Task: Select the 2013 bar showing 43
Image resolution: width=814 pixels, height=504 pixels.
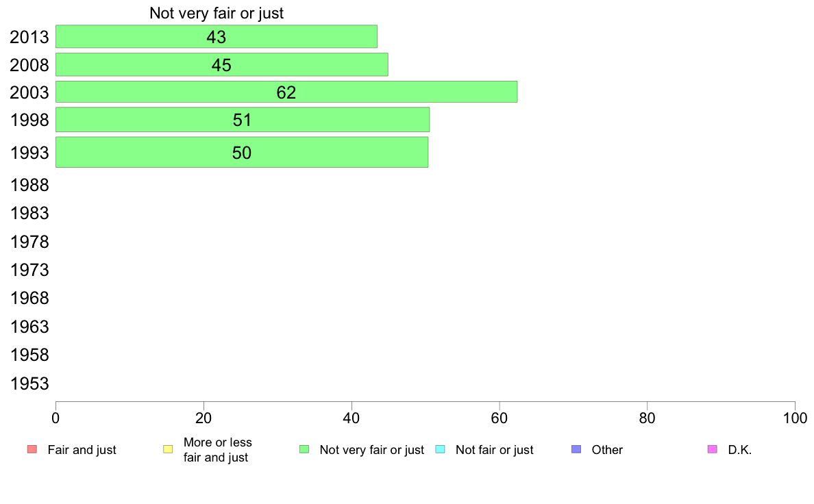Action: (217, 37)
